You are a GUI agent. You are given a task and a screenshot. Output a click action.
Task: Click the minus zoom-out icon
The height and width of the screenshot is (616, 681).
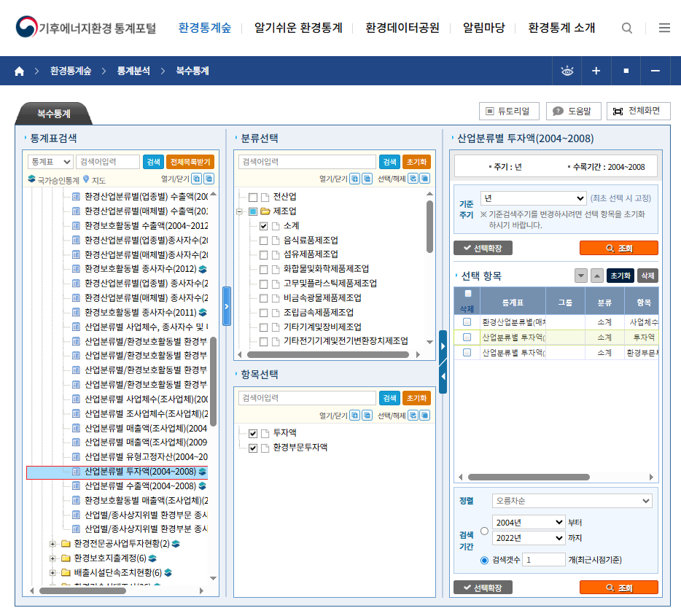click(655, 71)
